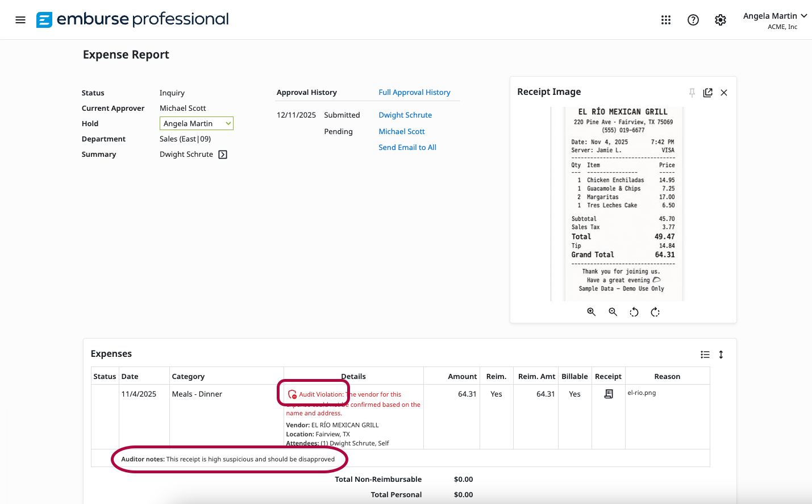Open the settings gear
The width and height of the screenshot is (812, 504).
tap(720, 20)
